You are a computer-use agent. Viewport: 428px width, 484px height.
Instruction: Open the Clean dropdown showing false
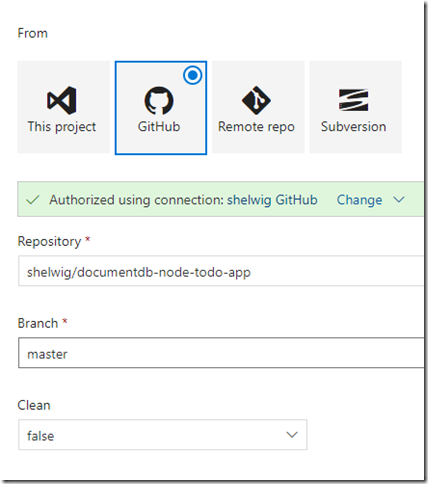click(x=163, y=435)
